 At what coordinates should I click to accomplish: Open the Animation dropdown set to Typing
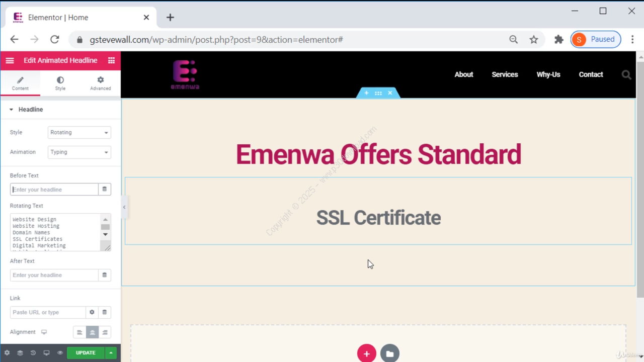79,152
